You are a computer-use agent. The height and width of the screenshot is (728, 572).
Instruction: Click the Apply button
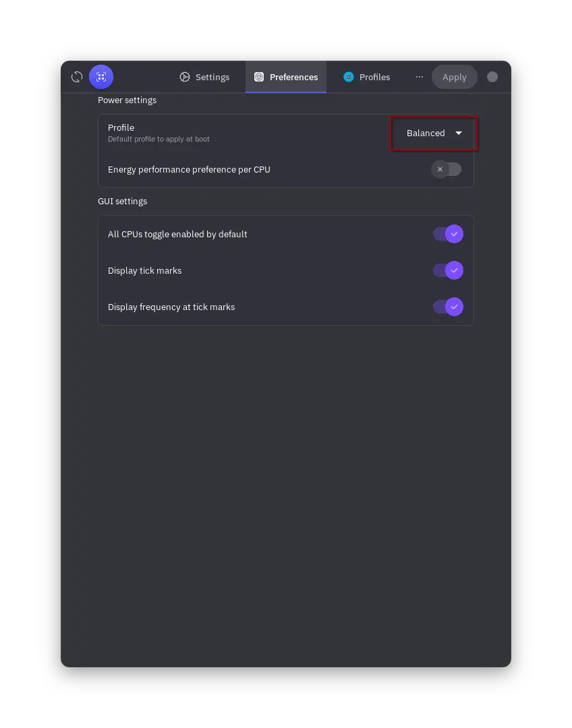[455, 77]
